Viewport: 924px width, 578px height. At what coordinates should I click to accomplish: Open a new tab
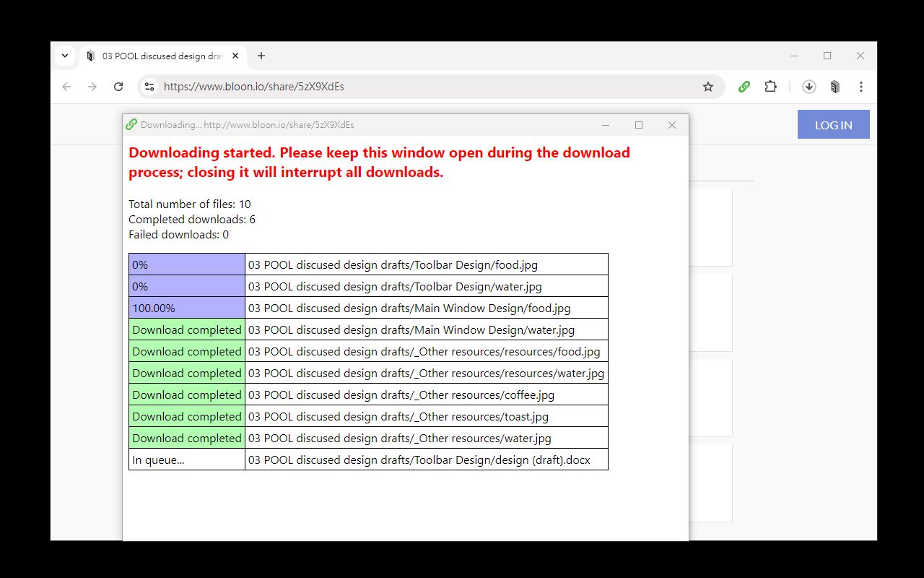(261, 56)
